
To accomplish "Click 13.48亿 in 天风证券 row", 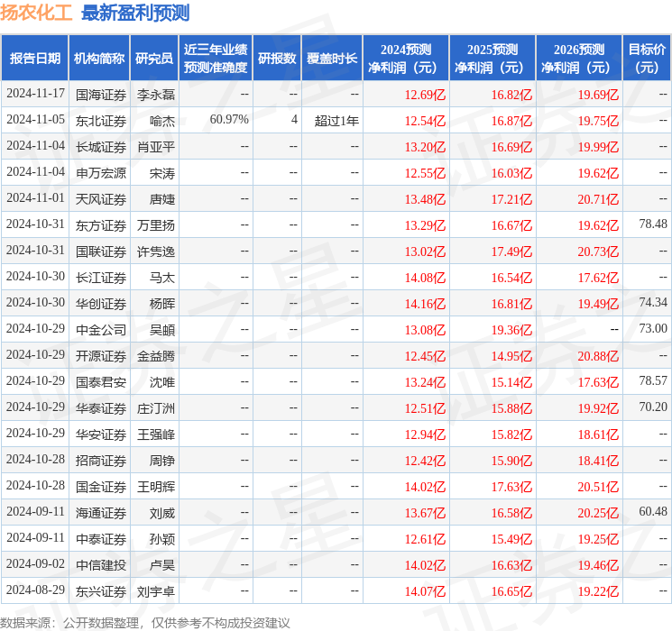I will click(x=425, y=199).
